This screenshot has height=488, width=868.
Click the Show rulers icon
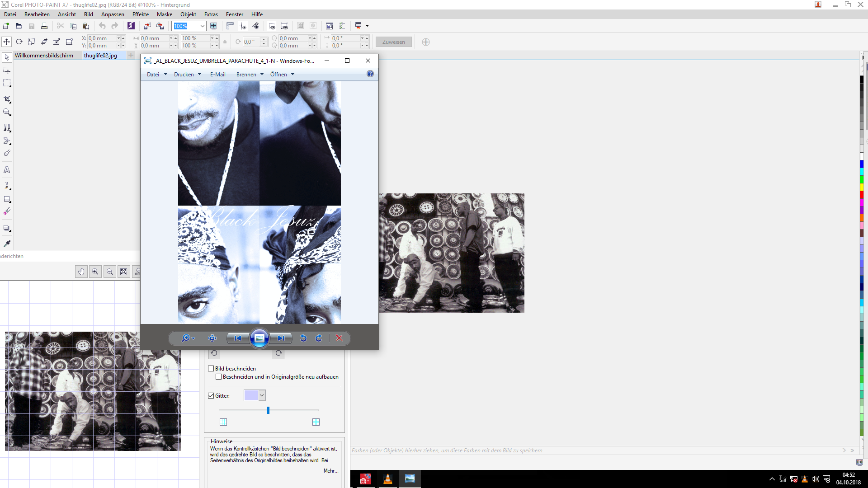(x=230, y=26)
